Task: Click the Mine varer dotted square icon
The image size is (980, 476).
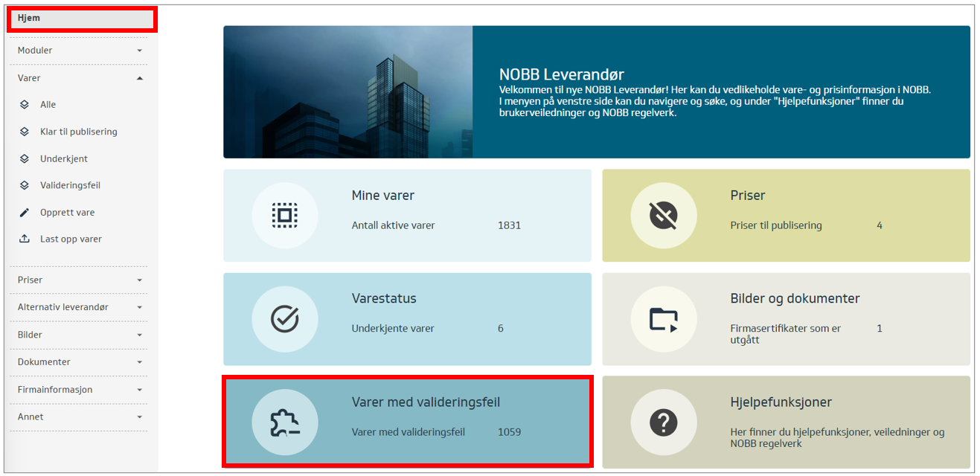Action: pyautogui.click(x=284, y=216)
